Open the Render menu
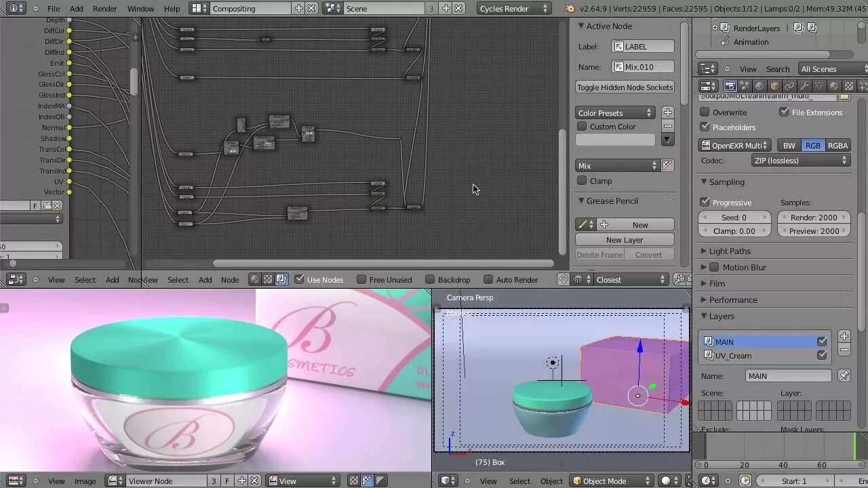 (x=104, y=9)
